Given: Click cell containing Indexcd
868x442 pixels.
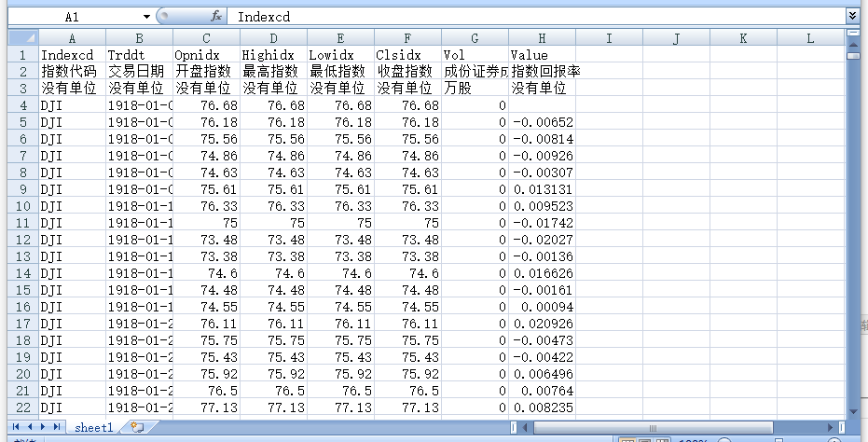Looking at the screenshot, I should [x=72, y=55].
